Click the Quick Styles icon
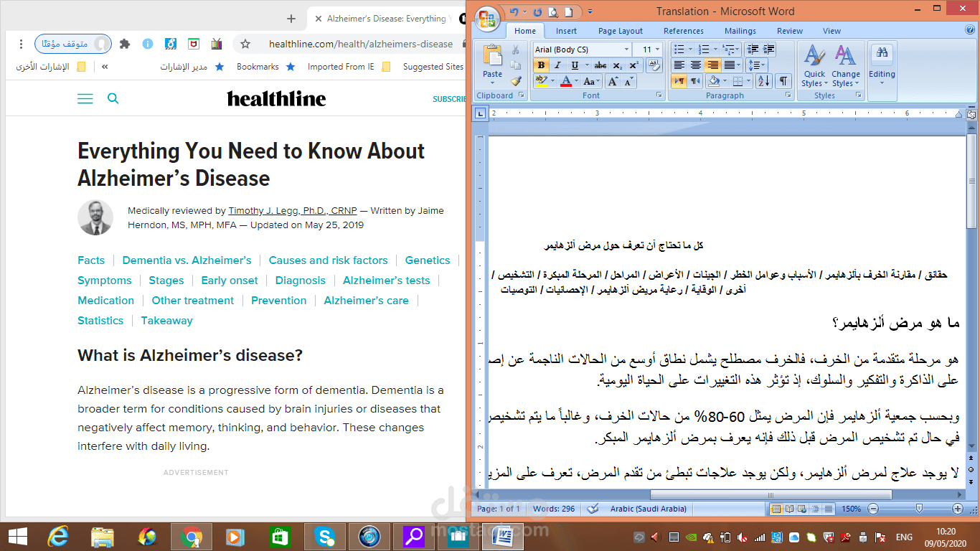 [814, 66]
